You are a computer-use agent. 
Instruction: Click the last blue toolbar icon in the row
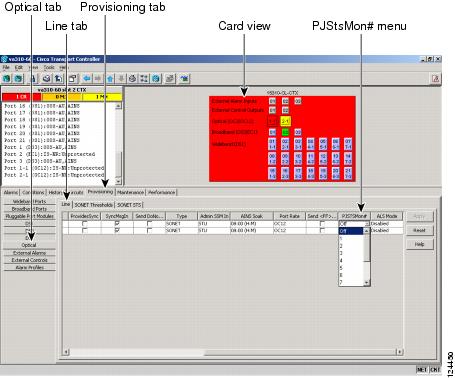pos(184,79)
